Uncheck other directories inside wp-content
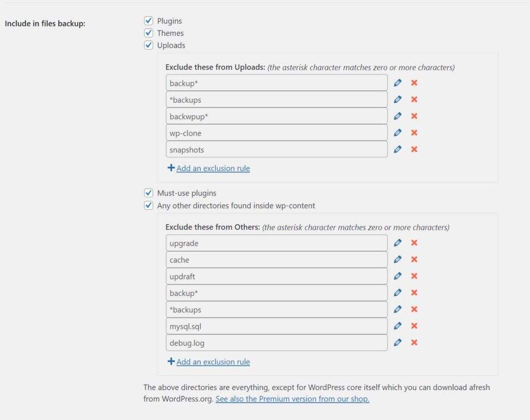Screen dimensions: 530x420 149,206
